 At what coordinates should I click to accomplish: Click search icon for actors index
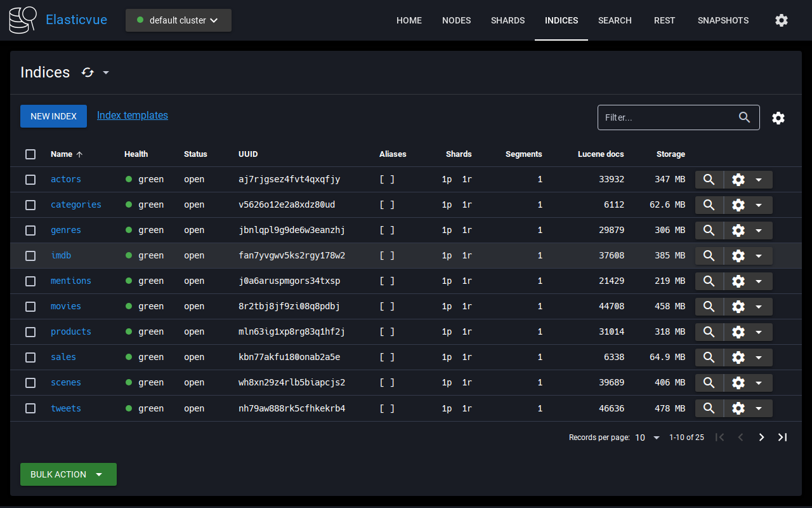pos(709,180)
